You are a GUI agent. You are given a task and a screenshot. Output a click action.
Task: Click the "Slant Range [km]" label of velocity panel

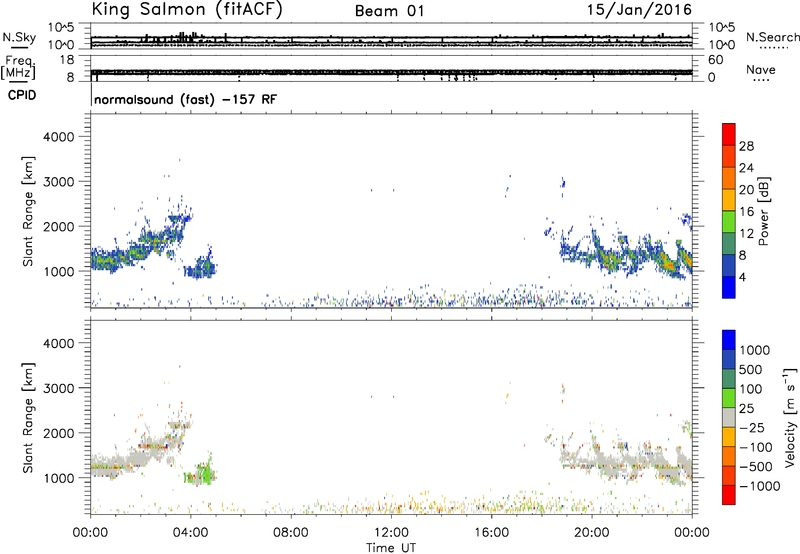(28, 418)
